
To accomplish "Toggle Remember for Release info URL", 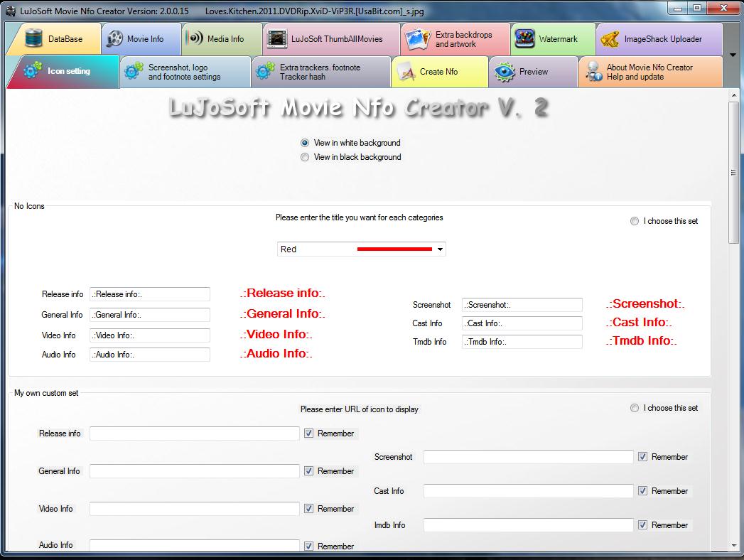I will pyautogui.click(x=309, y=434).
